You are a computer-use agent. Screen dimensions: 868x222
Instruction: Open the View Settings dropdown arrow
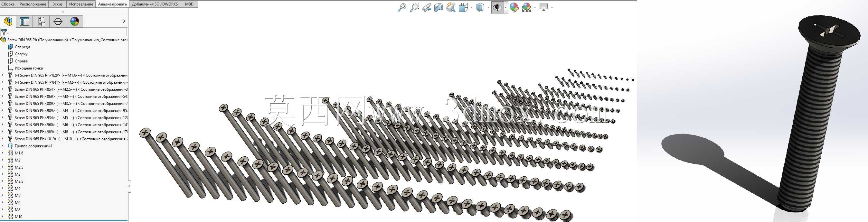552,7
